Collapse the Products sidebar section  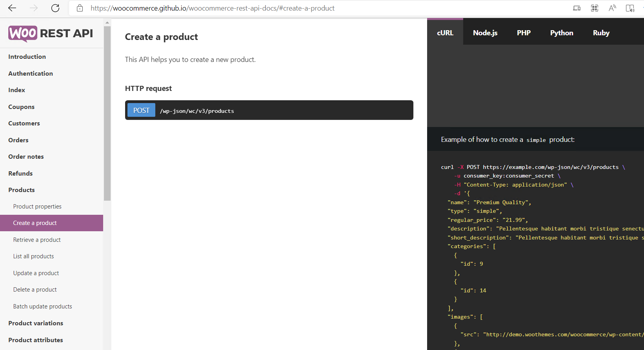point(22,190)
